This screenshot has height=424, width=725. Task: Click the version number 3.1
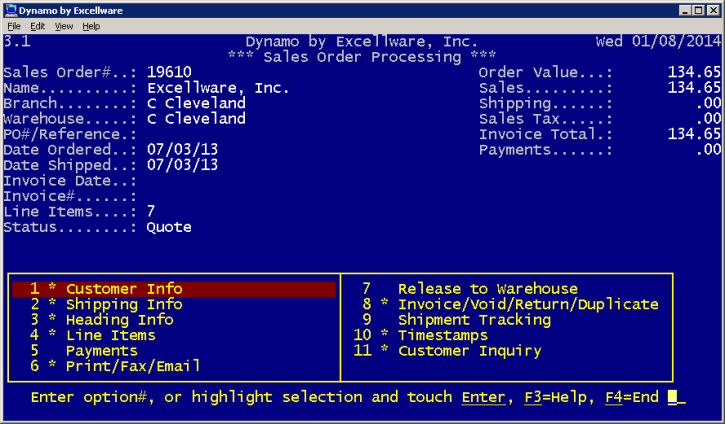point(17,42)
